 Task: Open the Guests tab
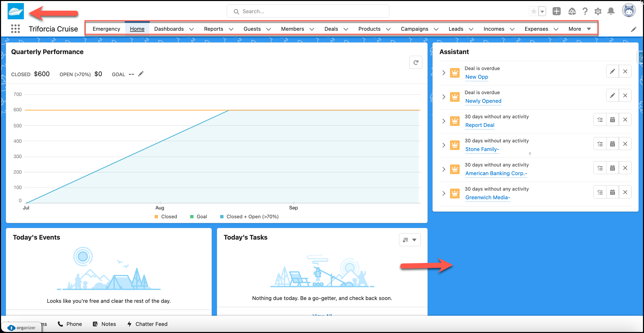coord(252,29)
